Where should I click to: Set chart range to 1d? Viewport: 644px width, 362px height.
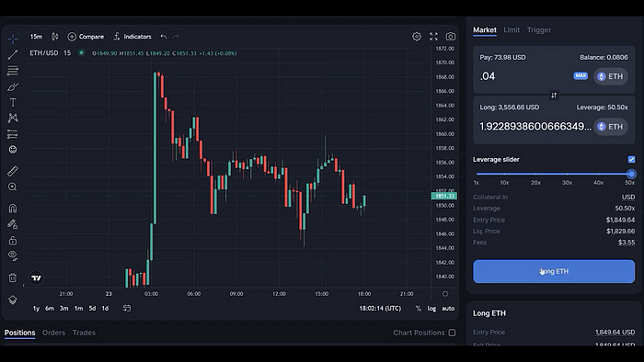point(105,309)
